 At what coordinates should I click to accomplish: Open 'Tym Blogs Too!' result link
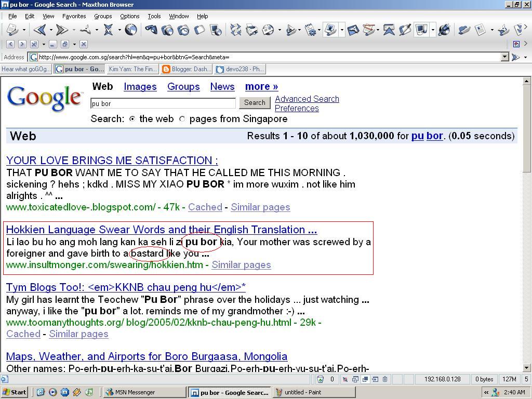tap(126, 287)
